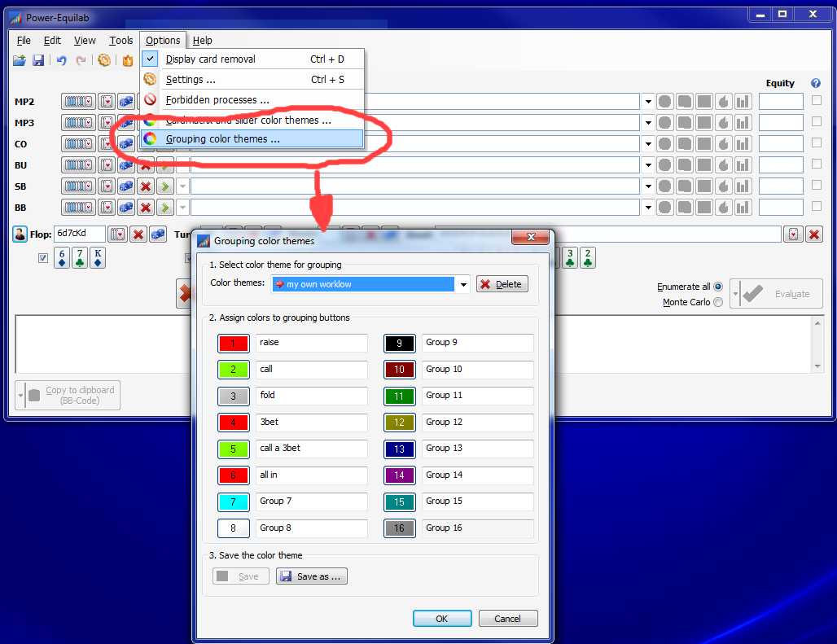Click the blue undo arrow icon
The width and height of the screenshot is (837, 644).
[61, 60]
